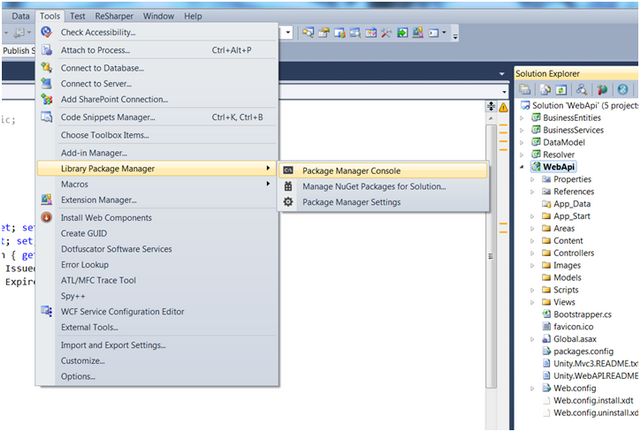
Task: Click the globe icon in Solution Explorer toolbar
Action: [x=622, y=89]
